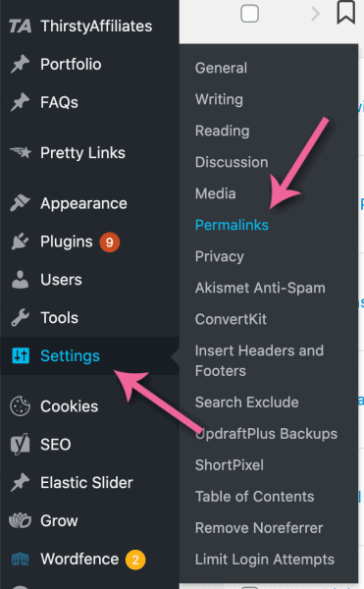Click the Wordfence shield icon
Viewport: 364px width, 589px height.
pyautogui.click(x=20, y=559)
